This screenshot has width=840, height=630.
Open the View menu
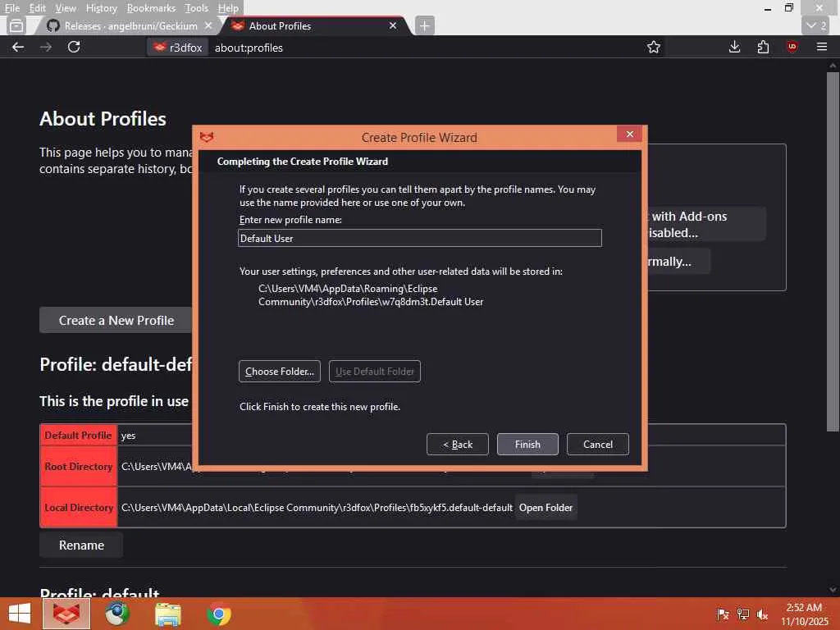66,8
